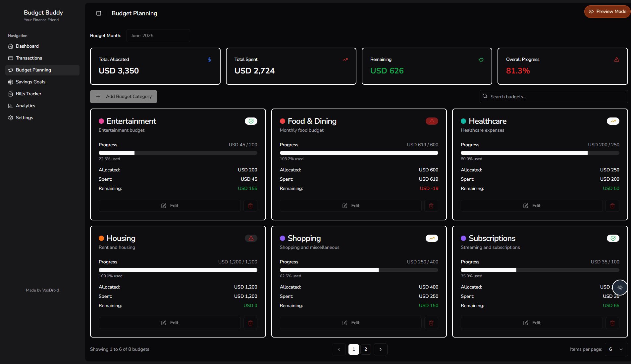
Task: Click the Healthcare trending status badge
Action: tap(613, 121)
